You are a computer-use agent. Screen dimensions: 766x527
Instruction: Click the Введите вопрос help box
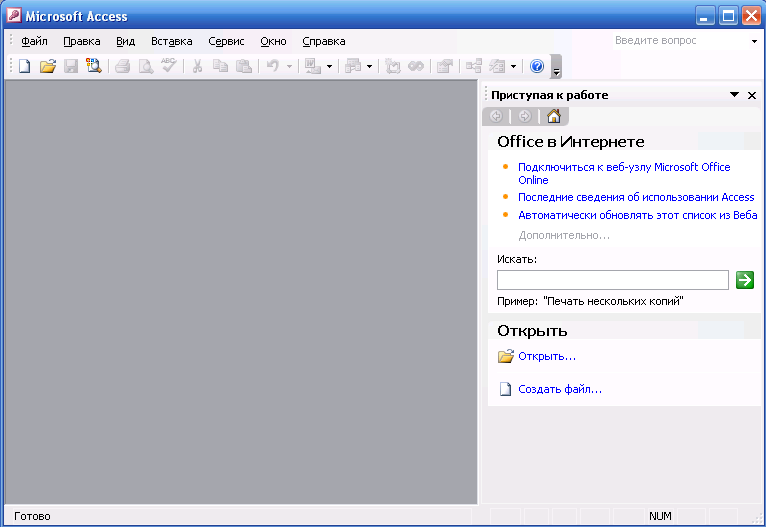(x=680, y=41)
